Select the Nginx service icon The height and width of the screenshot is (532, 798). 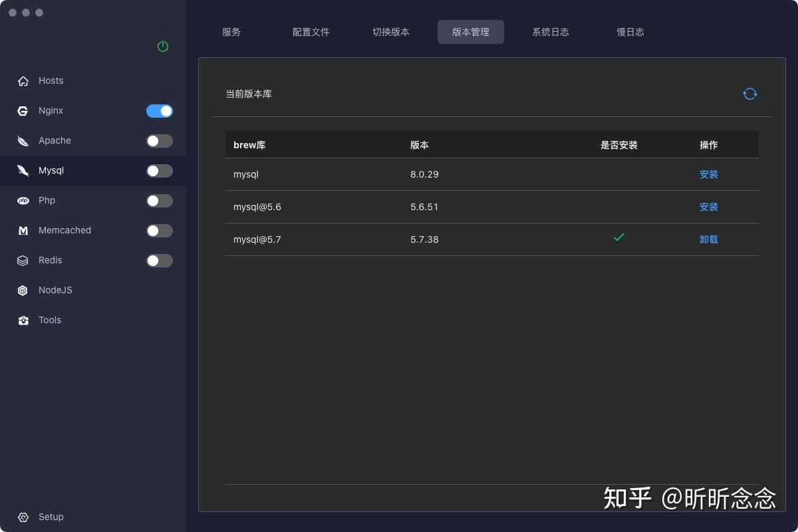click(23, 110)
